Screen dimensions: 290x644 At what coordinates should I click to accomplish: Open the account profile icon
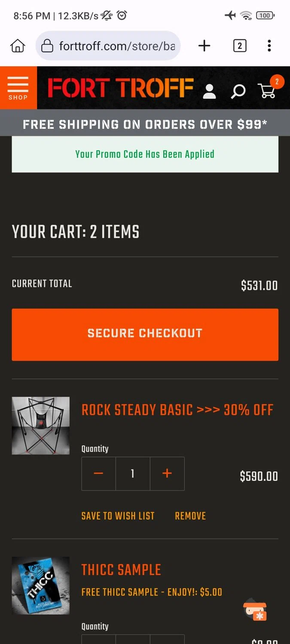pos(209,91)
